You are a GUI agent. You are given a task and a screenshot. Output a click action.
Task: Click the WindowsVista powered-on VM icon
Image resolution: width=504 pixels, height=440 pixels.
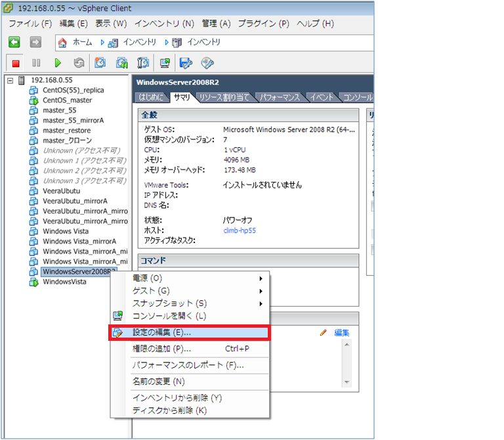click(33, 282)
